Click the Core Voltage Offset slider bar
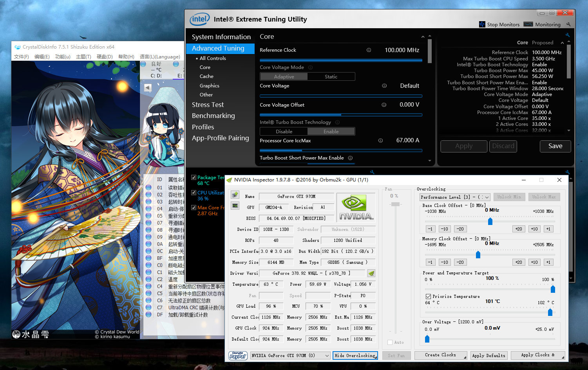Image resolution: width=588 pixels, height=370 pixels. pyautogui.click(x=341, y=115)
